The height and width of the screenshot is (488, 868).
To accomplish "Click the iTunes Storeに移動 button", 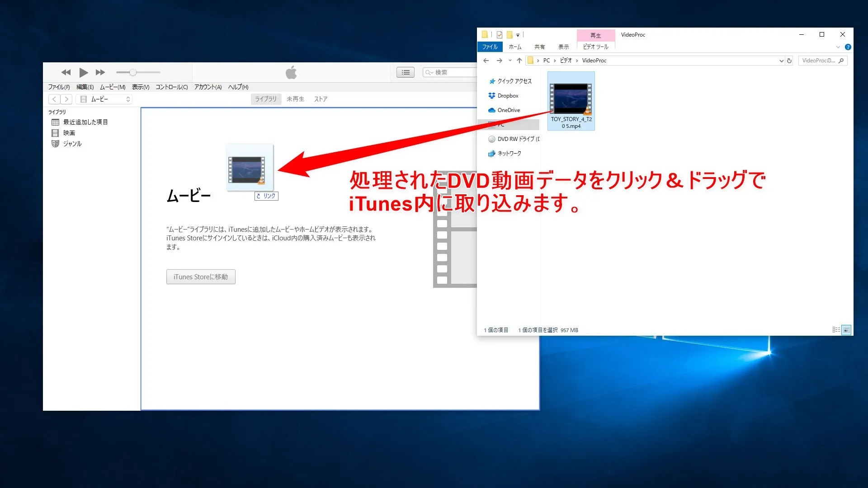I will point(201,277).
